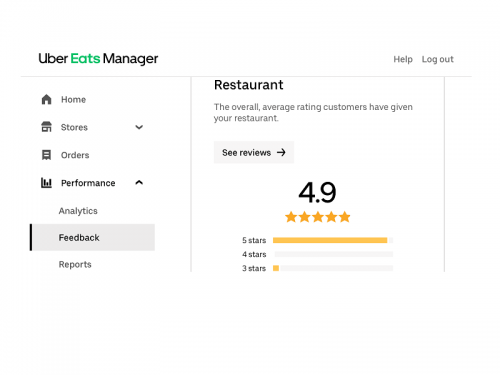The height and width of the screenshot is (375, 500).
Task: Expand the Stores chevron
Action: pos(139,127)
